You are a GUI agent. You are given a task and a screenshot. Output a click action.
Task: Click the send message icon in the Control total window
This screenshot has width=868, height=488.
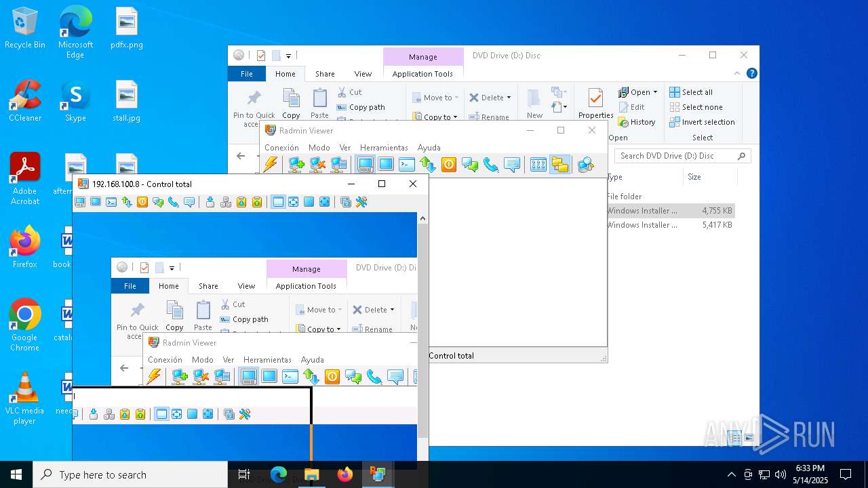[189, 202]
